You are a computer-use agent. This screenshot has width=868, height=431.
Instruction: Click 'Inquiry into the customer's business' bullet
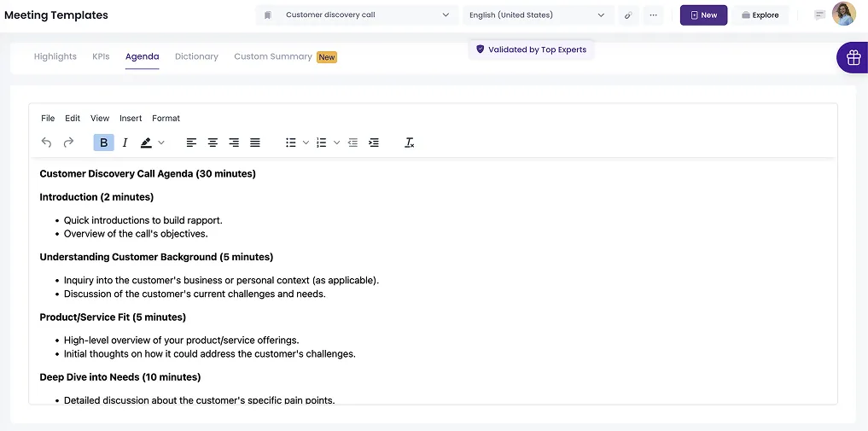click(x=221, y=280)
